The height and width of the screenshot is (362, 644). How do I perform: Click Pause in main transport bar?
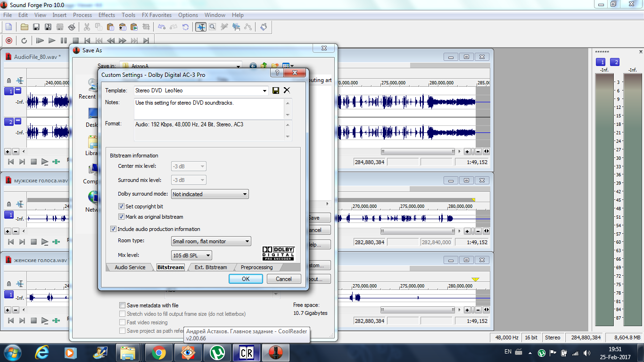64,41
